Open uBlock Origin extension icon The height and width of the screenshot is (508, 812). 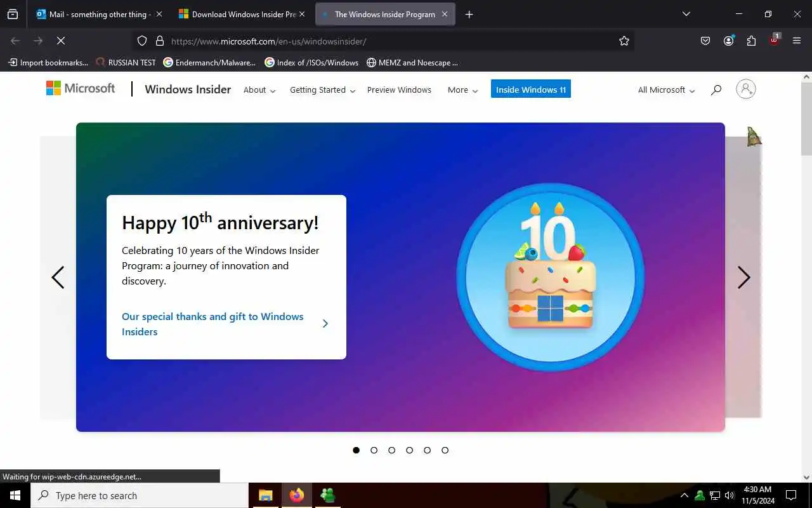[x=775, y=39]
